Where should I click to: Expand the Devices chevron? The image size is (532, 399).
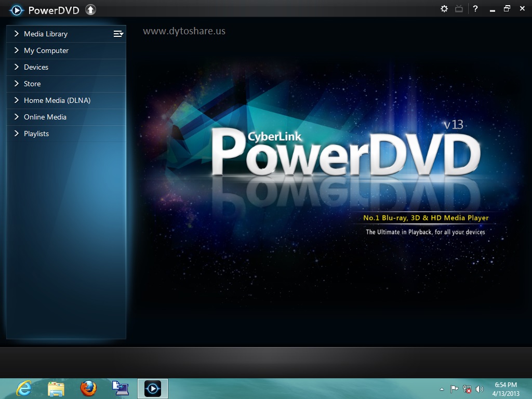(16, 67)
